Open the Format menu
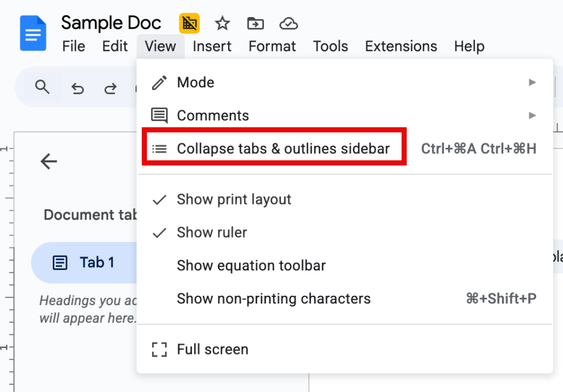 pyautogui.click(x=272, y=46)
